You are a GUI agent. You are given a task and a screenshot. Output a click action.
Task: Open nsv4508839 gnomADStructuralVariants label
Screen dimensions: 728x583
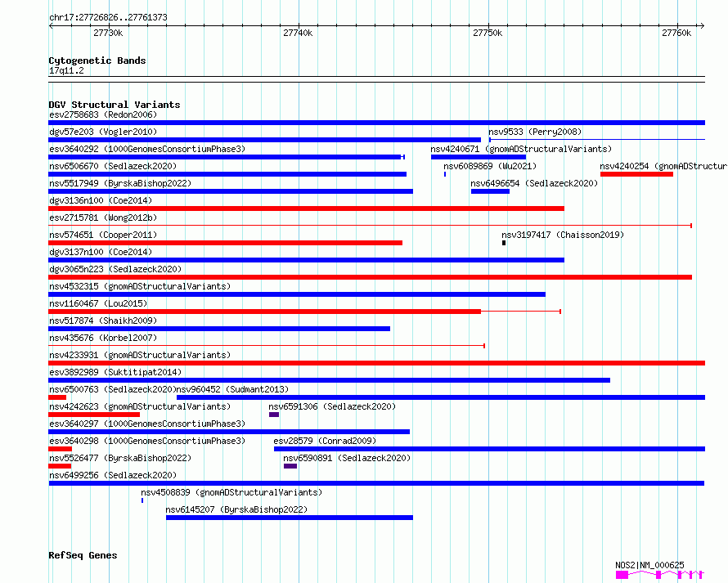(231, 492)
